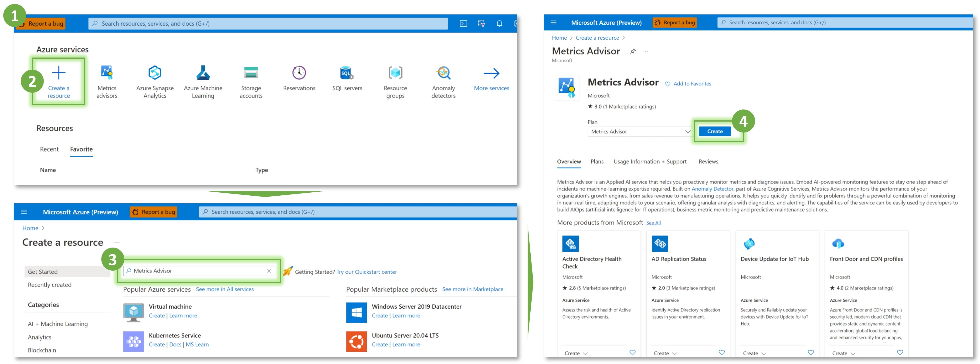Open Azure Synapse Analytics service

155,73
